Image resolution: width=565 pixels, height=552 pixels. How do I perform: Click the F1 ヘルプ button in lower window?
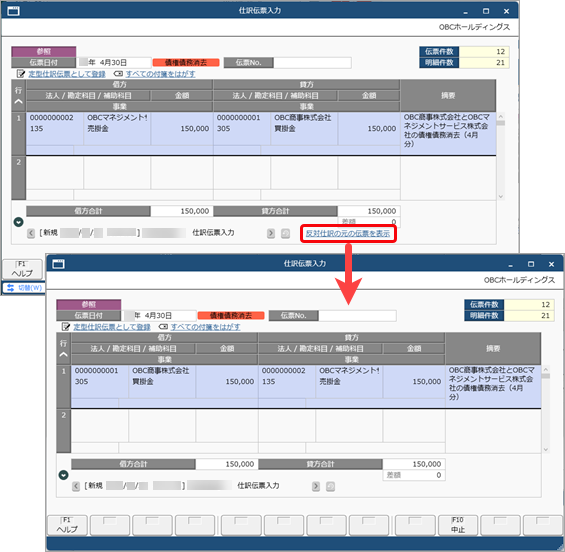(x=67, y=525)
